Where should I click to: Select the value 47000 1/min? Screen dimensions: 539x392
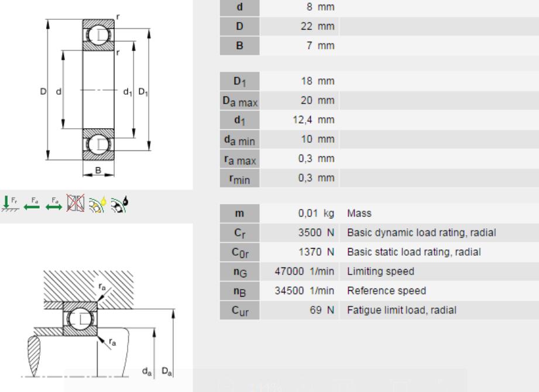point(304,271)
